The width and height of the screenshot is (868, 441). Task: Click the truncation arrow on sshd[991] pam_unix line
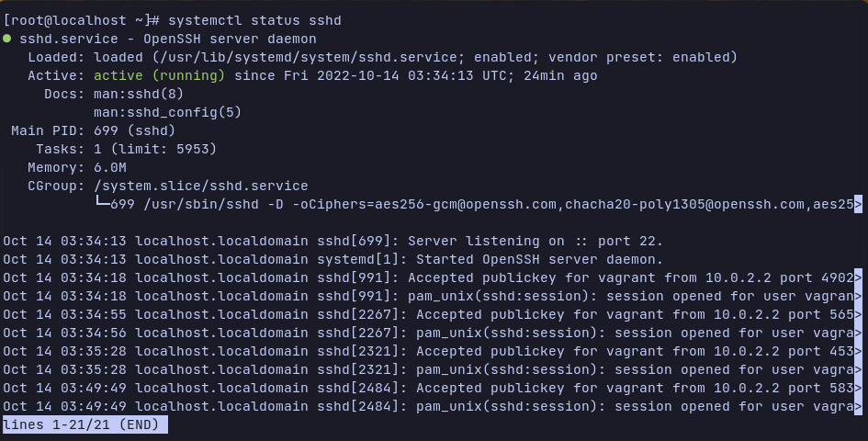tap(858, 296)
